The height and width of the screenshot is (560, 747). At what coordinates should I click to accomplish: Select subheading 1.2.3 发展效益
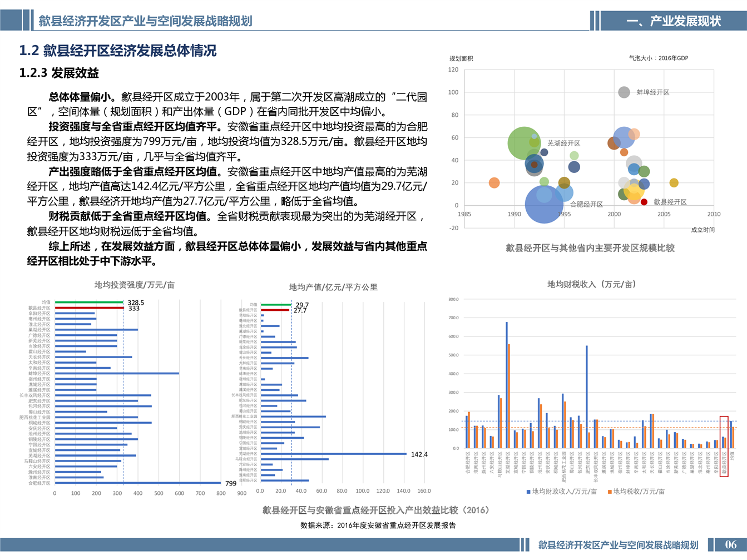pyautogui.click(x=59, y=73)
